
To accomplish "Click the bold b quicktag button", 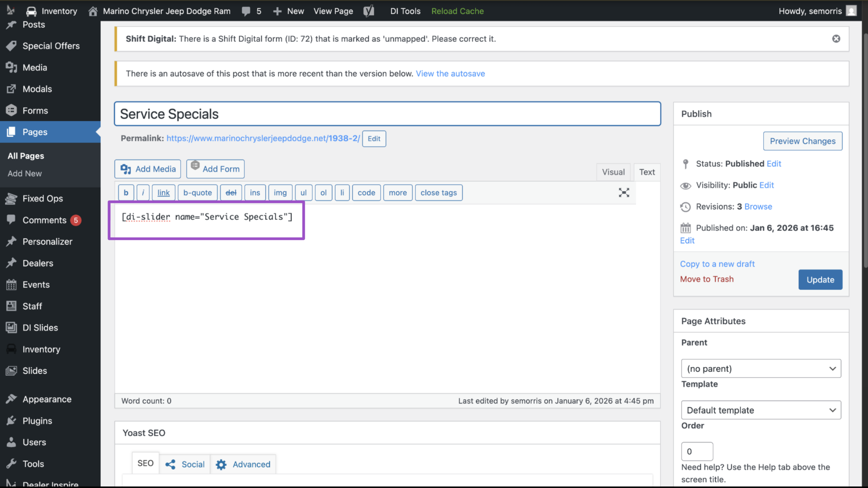I will point(126,192).
